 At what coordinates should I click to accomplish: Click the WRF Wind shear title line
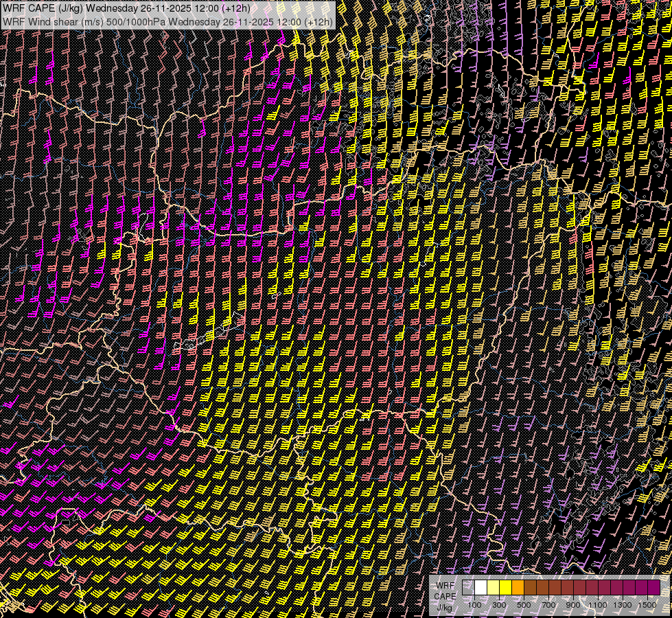pos(167,22)
